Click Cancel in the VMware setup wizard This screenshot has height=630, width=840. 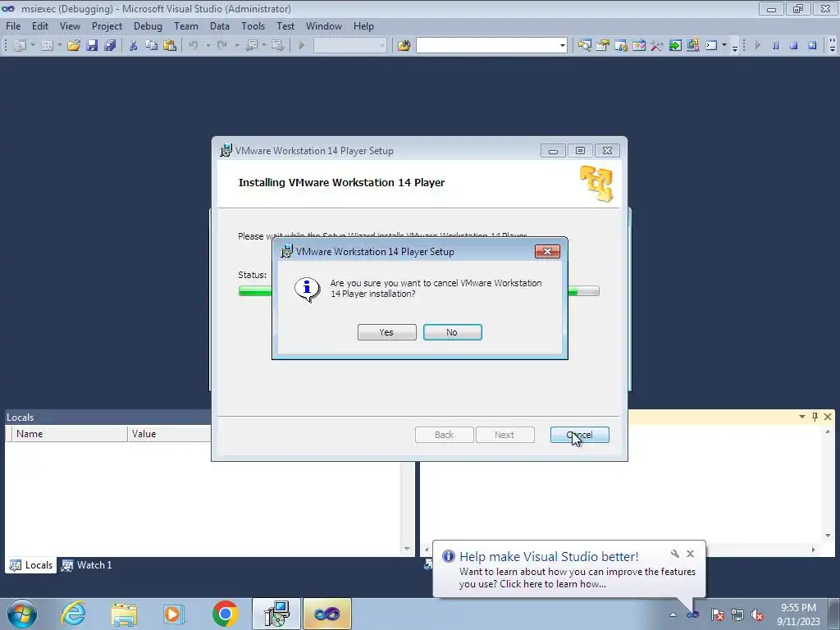tap(580, 435)
